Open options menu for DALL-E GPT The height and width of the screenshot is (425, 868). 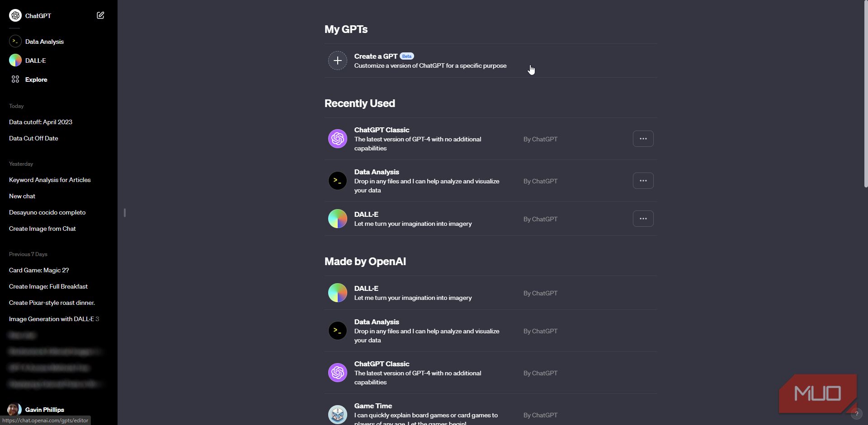pos(643,218)
